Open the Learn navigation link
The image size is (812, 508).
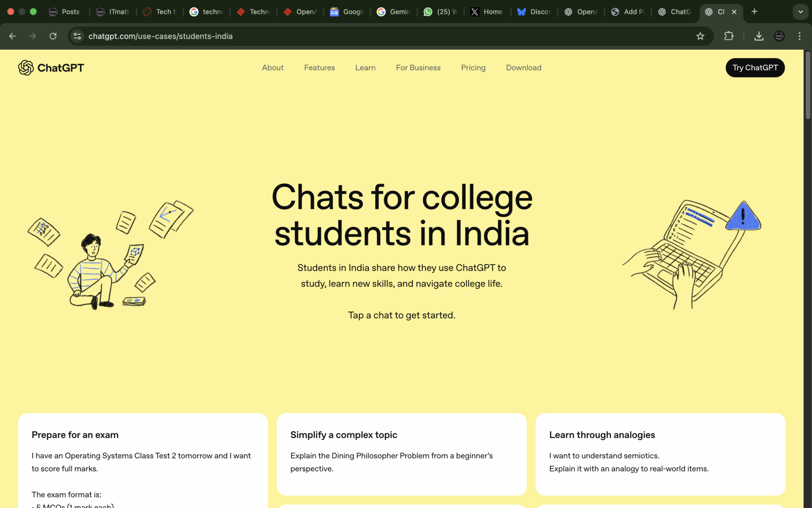pyautogui.click(x=365, y=67)
